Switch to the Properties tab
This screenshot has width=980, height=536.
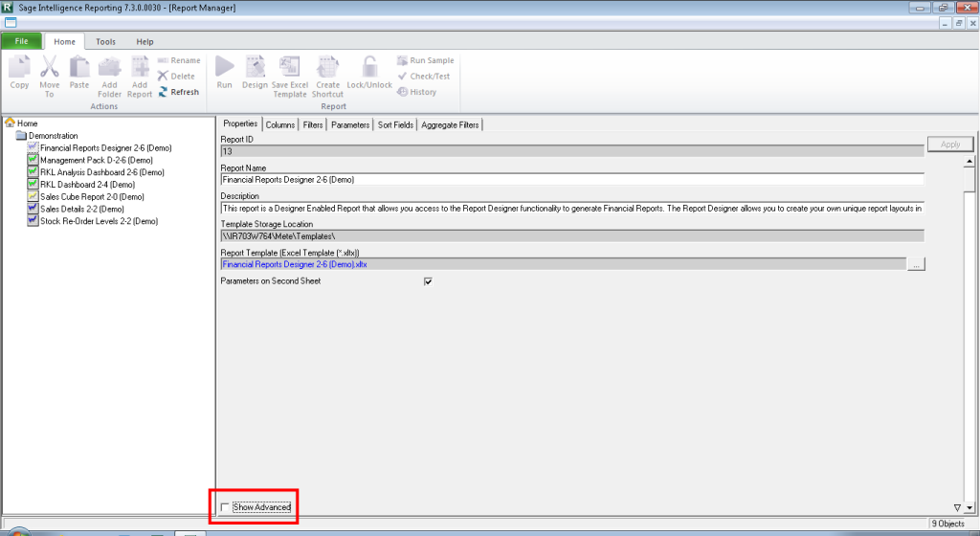click(x=240, y=123)
